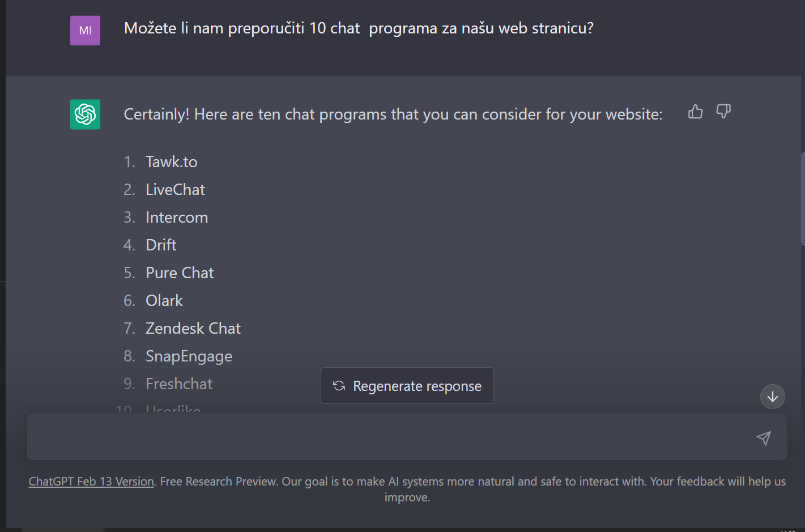This screenshot has width=805, height=532.
Task: Open the ChatGPT Feb 13 Version link
Action: pos(91,482)
